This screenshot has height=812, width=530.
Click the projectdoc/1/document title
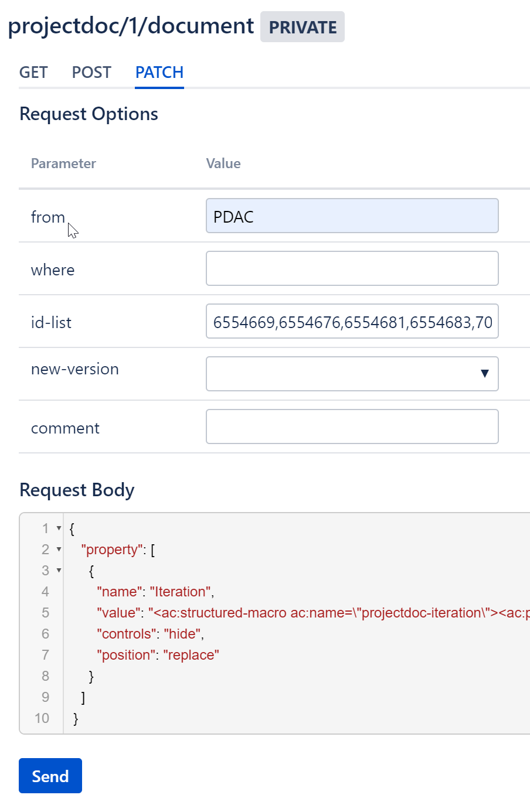coord(131,26)
